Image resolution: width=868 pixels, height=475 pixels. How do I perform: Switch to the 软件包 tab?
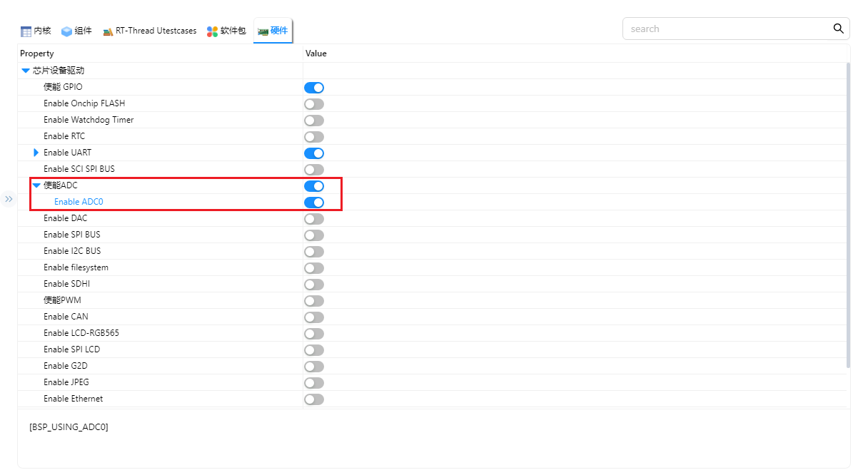[x=226, y=31]
